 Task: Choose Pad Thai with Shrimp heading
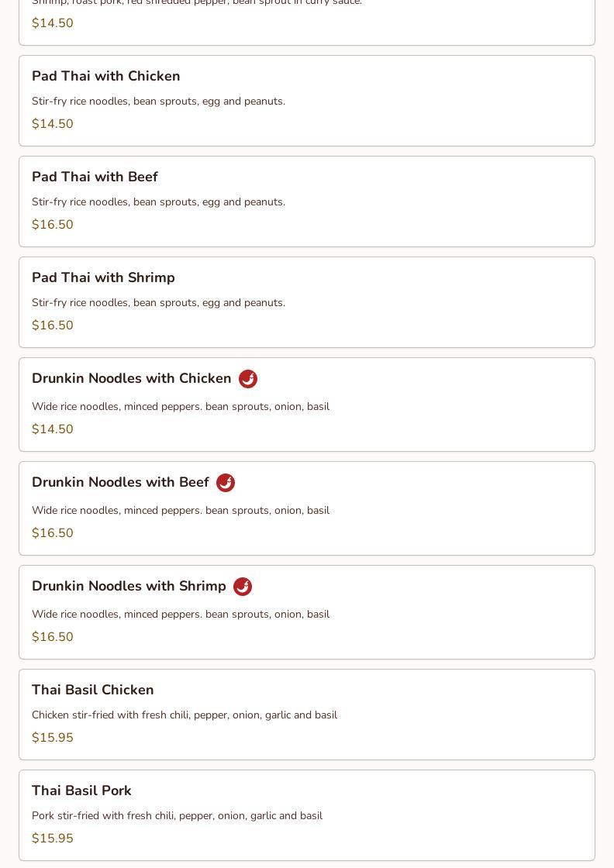click(x=104, y=277)
